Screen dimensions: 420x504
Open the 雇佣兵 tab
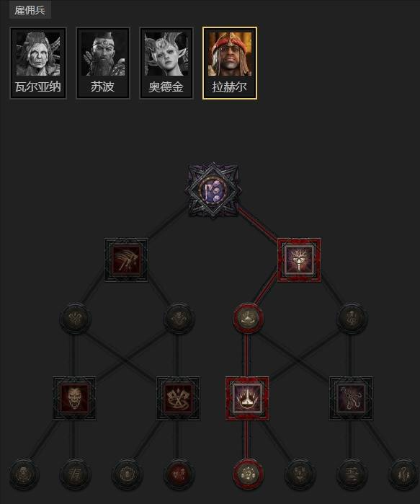click(x=30, y=10)
